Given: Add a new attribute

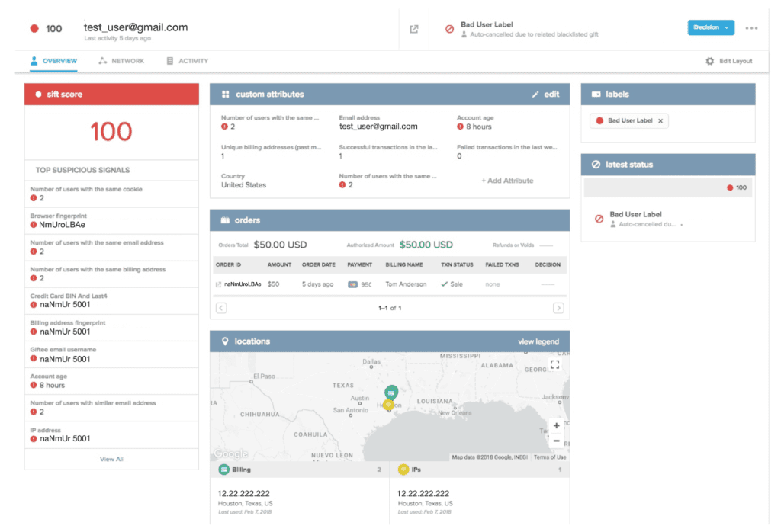Looking at the screenshot, I should pyautogui.click(x=507, y=181).
